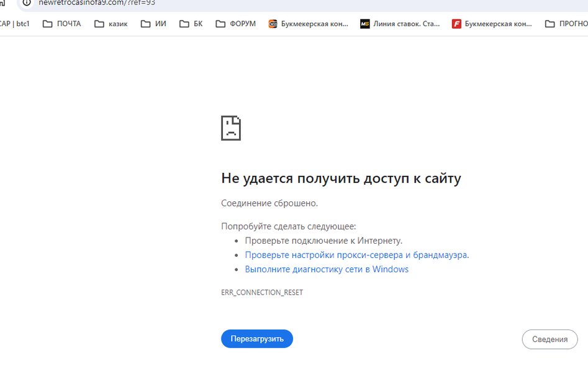Click the Сведения details button

click(x=550, y=339)
